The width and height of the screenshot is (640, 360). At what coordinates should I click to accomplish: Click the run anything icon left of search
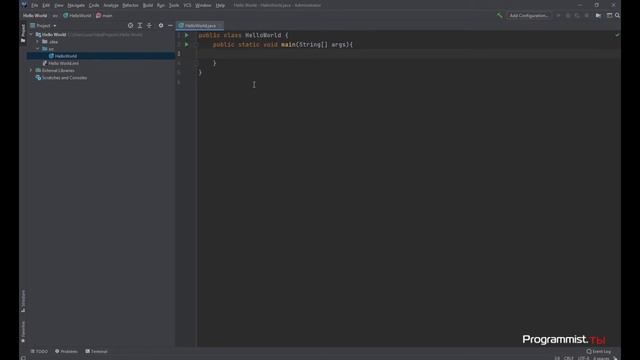609,16
